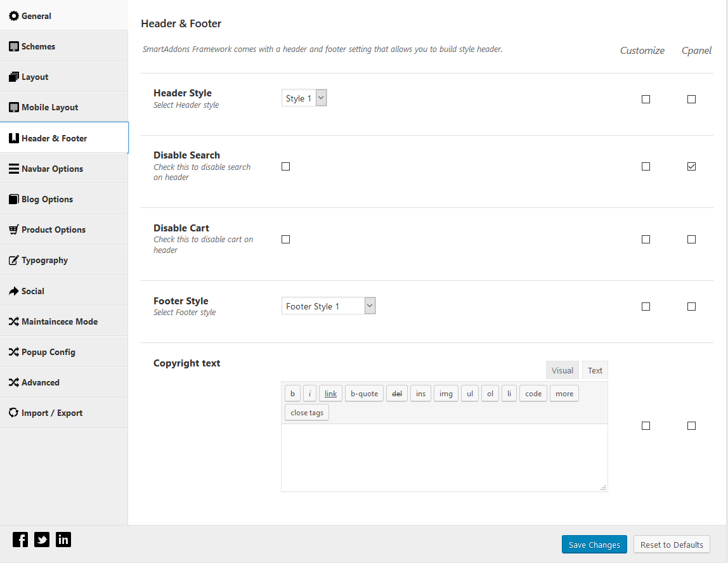Click the more tag button
The image size is (728, 563).
pos(564,394)
